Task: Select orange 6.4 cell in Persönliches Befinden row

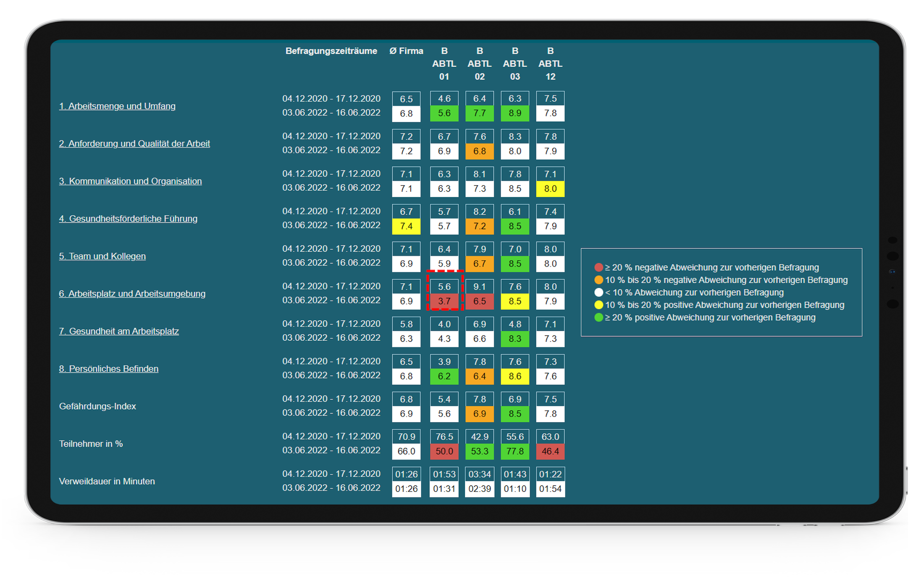Action: [480, 376]
